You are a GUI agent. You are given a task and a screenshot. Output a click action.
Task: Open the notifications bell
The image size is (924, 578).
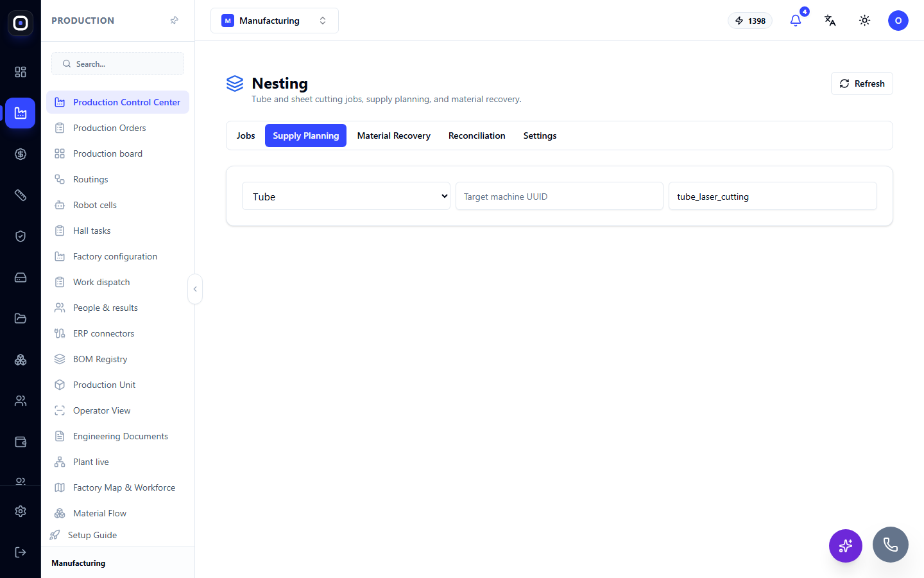coord(796,21)
